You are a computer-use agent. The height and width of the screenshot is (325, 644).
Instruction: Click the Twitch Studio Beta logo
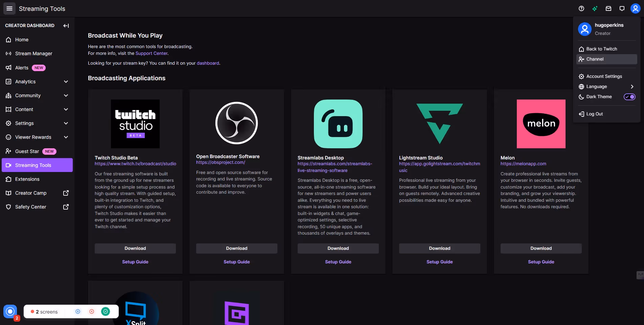[135, 124]
